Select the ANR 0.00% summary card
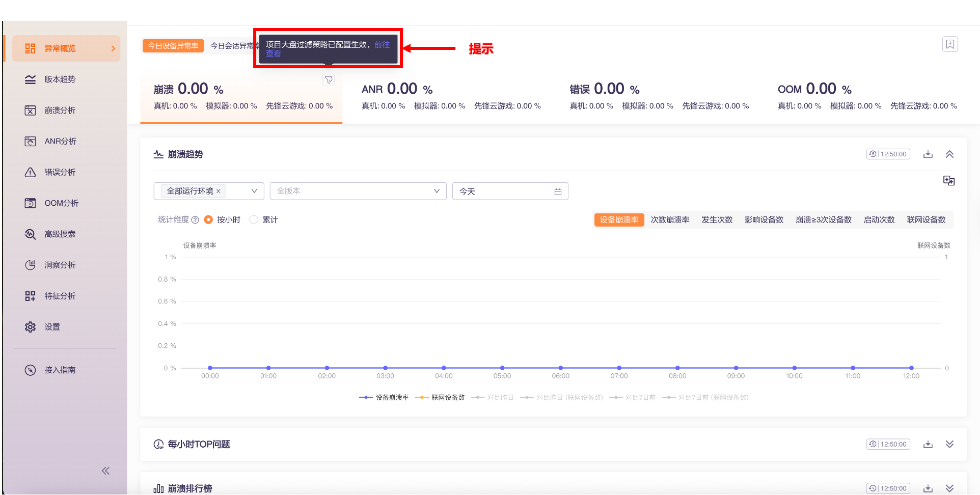Viewport: 980px width, 495px height. 451,97
